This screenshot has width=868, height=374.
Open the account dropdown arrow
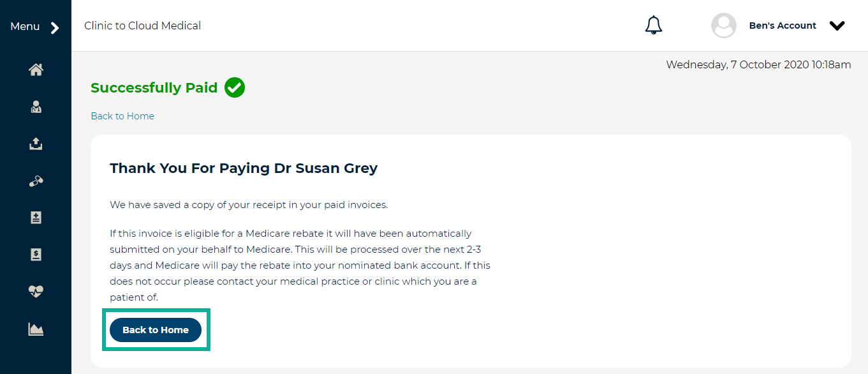coord(837,26)
